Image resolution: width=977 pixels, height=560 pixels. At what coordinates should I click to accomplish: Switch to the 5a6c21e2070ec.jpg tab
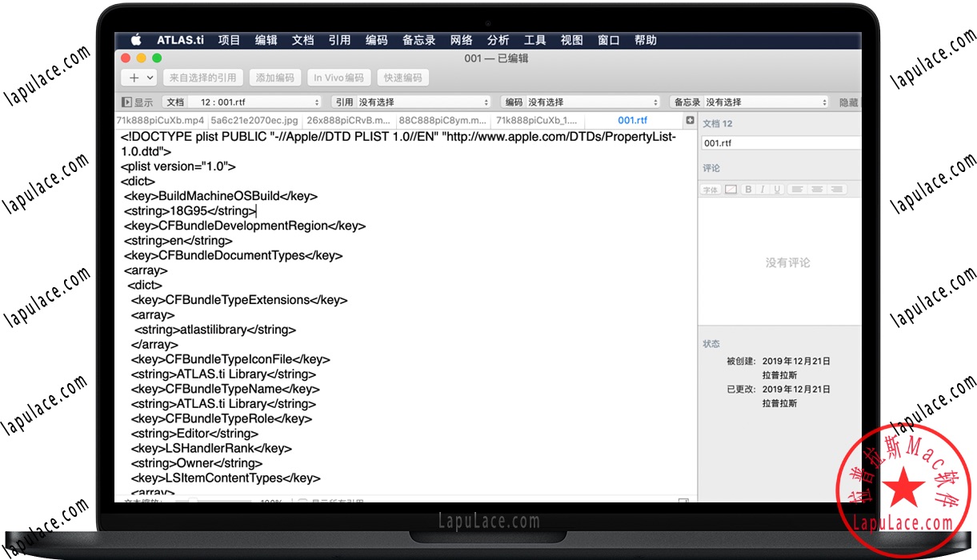[254, 120]
